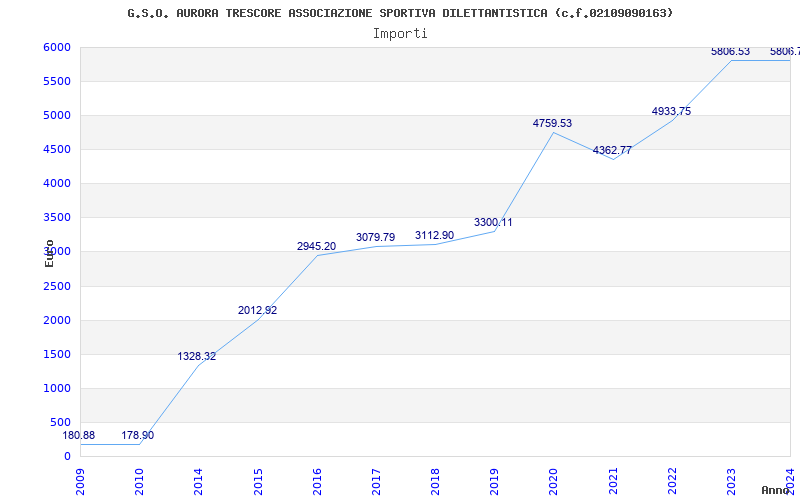
Task: Click the y-axis value 1500
Action: 57,355
